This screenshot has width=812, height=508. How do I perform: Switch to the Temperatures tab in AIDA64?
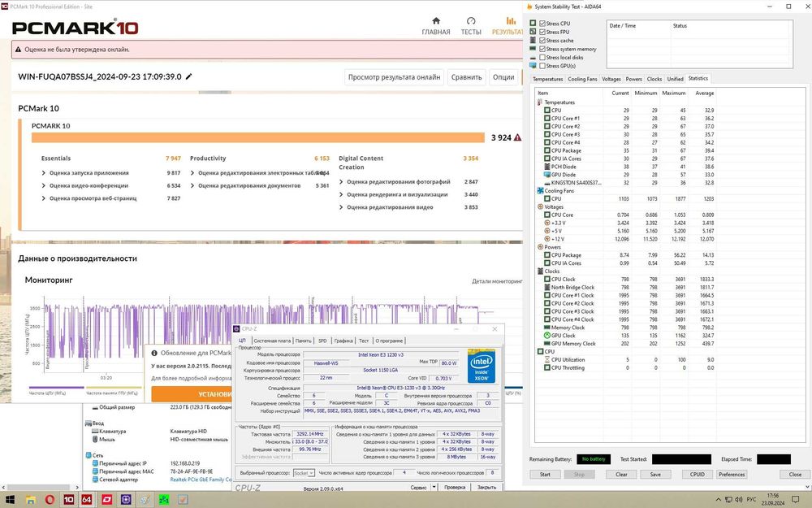(547, 79)
